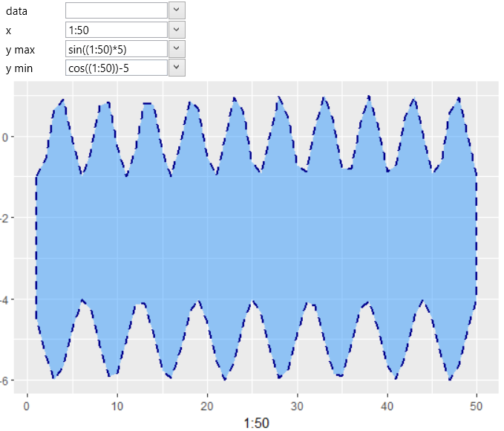Open the y max dropdown arrow
504x431 pixels.
[x=177, y=48]
